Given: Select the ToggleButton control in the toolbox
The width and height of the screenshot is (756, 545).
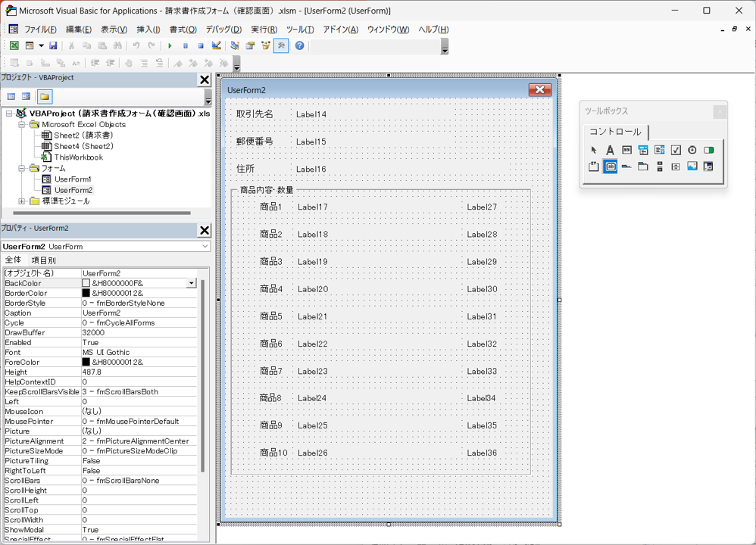Looking at the screenshot, I should pos(708,150).
